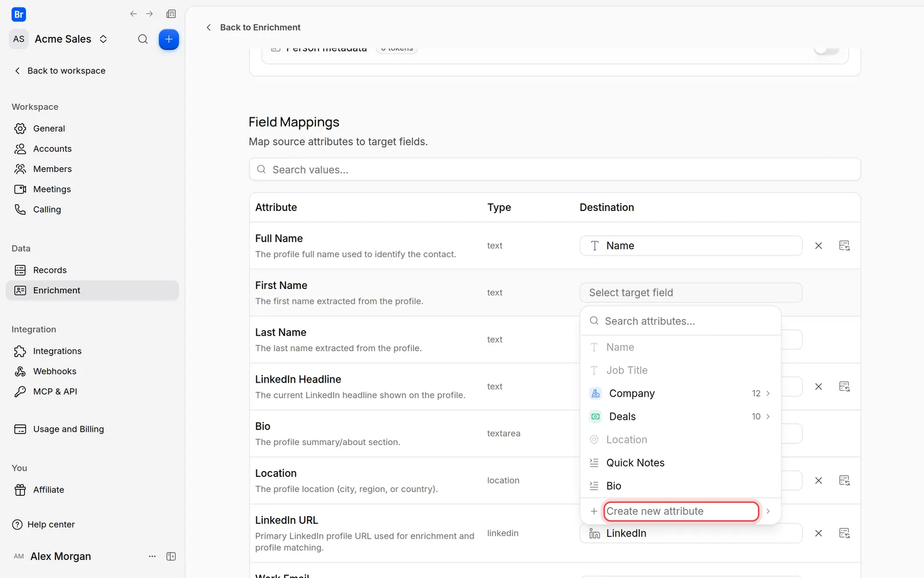Click the Location row mapping settings icon

tap(844, 480)
